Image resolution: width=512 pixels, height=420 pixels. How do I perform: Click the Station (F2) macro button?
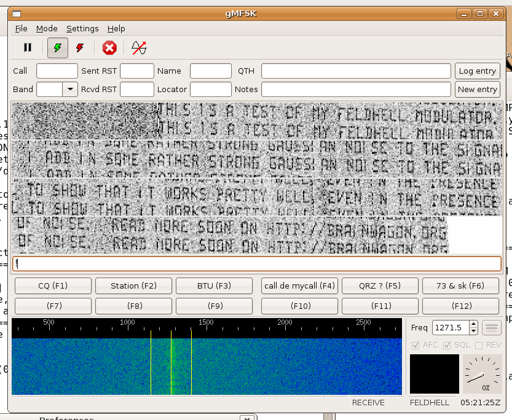(x=133, y=286)
